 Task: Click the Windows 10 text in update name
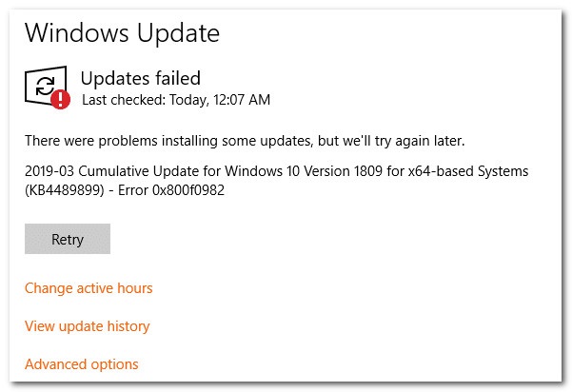262,171
